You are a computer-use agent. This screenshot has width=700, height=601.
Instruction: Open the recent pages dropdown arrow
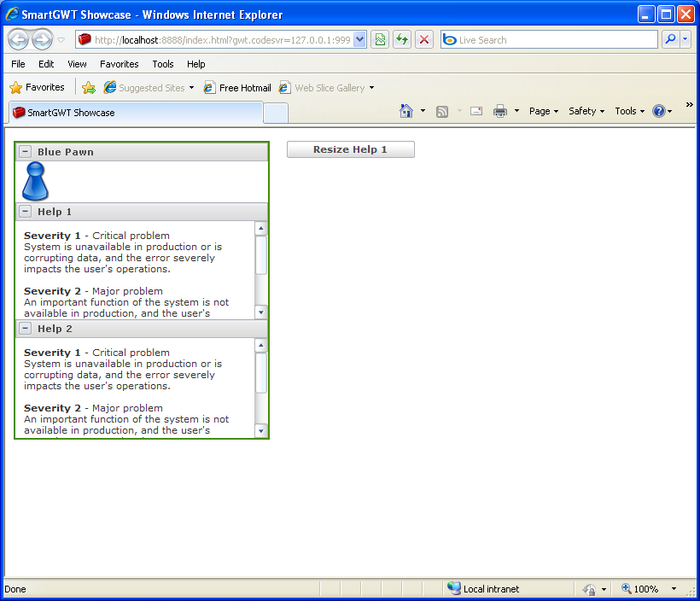coord(61,40)
